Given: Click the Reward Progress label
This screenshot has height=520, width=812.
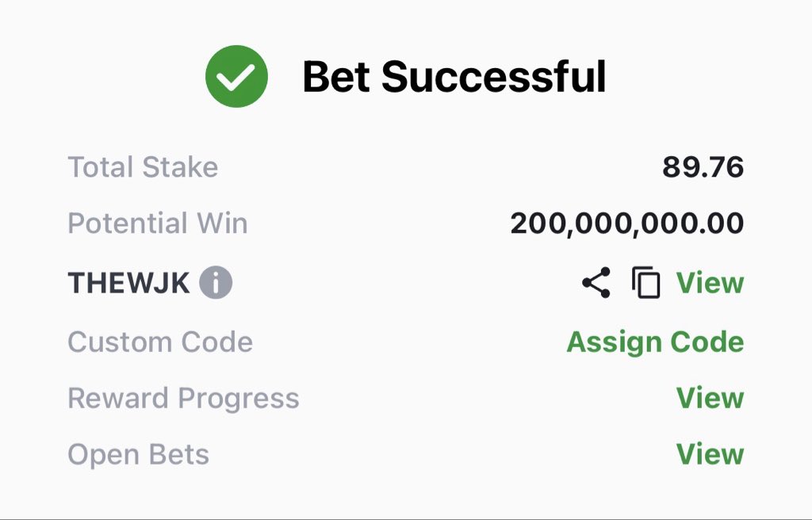Looking at the screenshot, I should tap(184, 399).
